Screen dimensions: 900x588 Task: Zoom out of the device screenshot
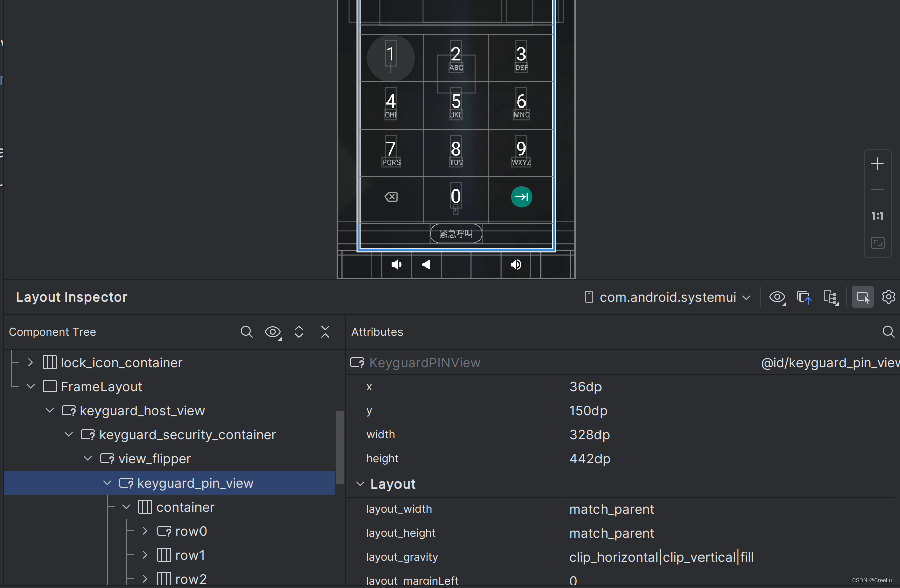pyautogui.click(x=877, y=189)
